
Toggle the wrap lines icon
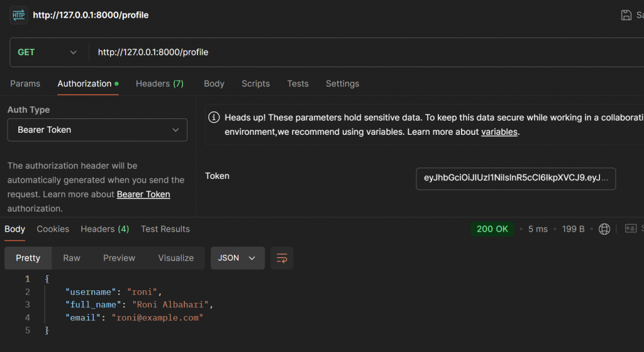coord(282,258)
